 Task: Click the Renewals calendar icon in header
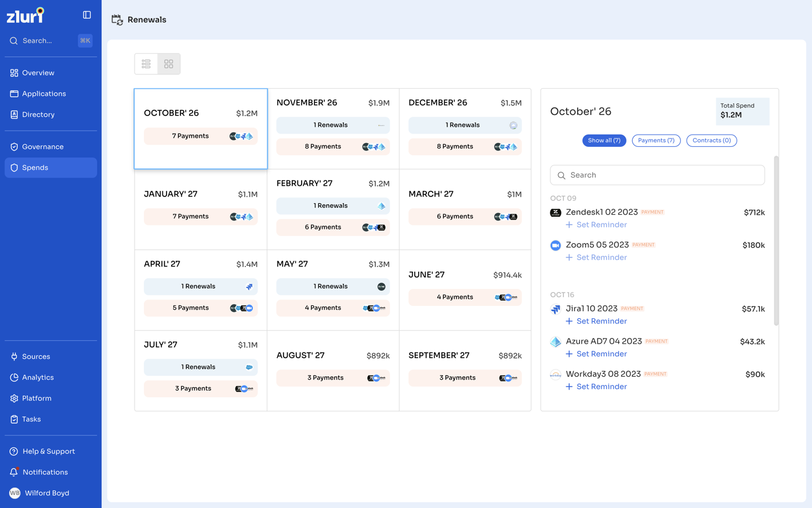(117, 20)
